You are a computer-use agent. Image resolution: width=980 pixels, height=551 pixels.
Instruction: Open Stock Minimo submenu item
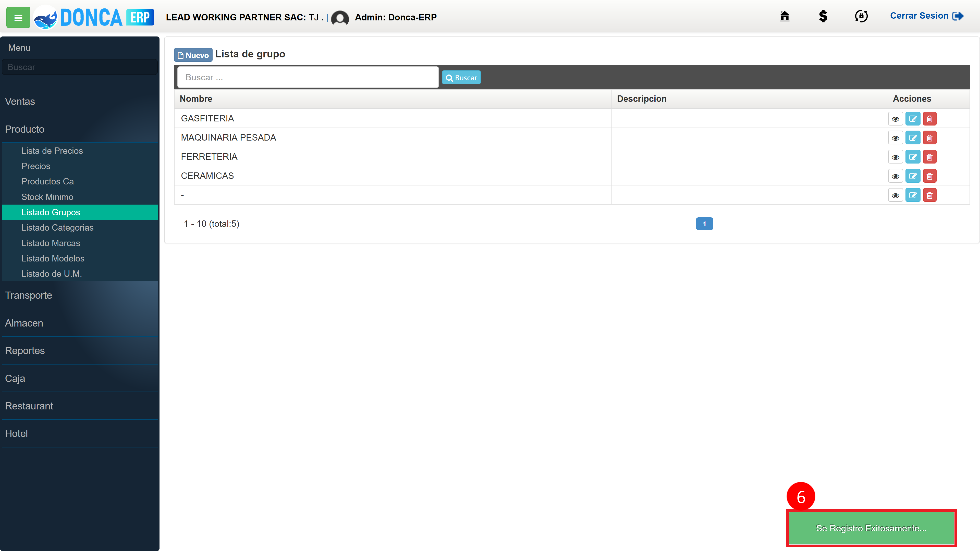coord(80,197)
